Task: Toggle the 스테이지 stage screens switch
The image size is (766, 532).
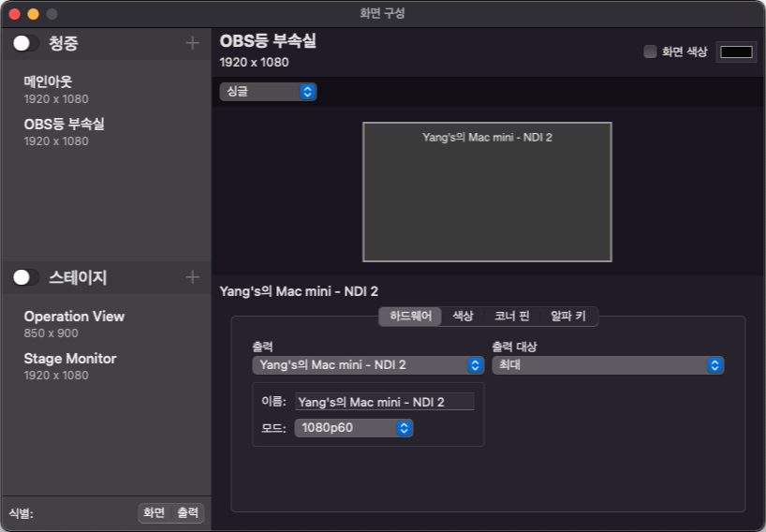Action: pos(25,277)
